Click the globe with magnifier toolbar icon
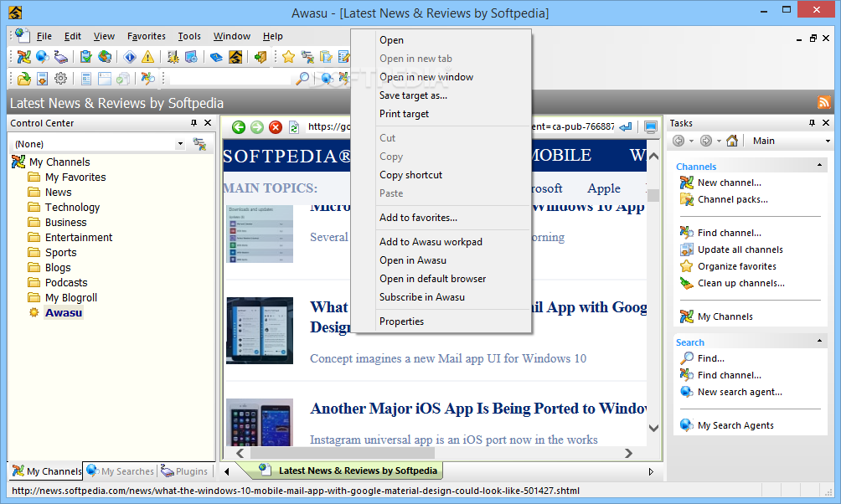The height and width of the screenshot is (504, 841). tap(43, 57)
